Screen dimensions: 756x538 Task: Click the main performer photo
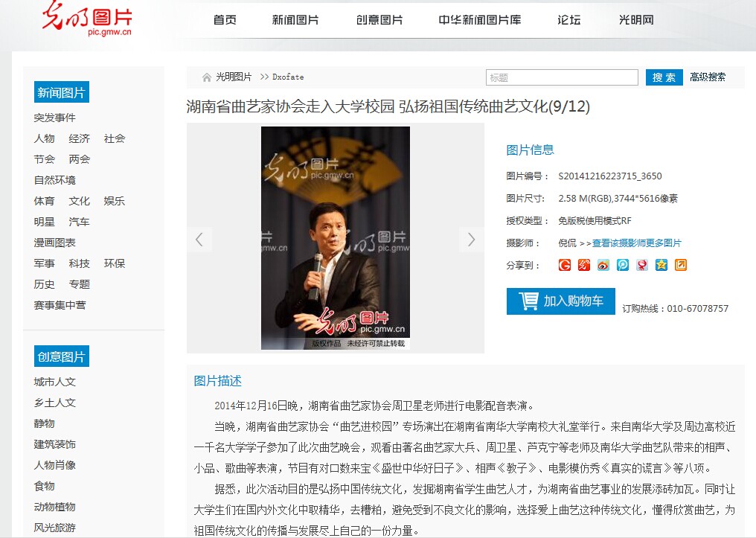click(x=336, y=238)
